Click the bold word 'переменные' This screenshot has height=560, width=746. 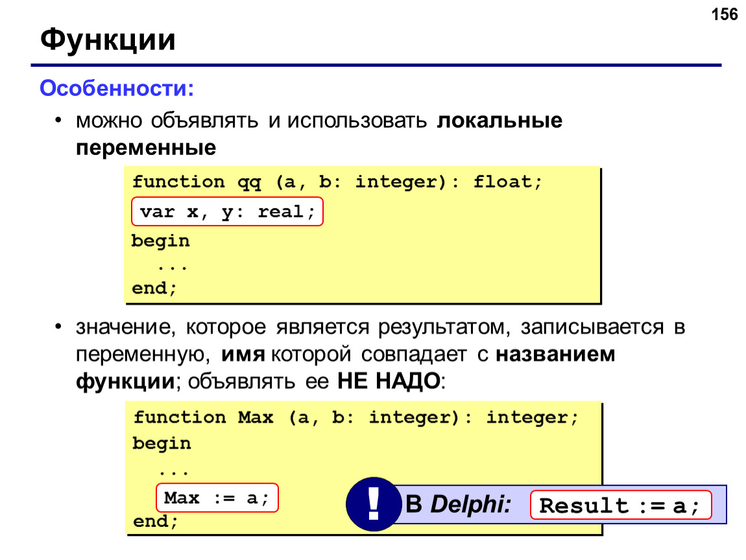point(146,148)
